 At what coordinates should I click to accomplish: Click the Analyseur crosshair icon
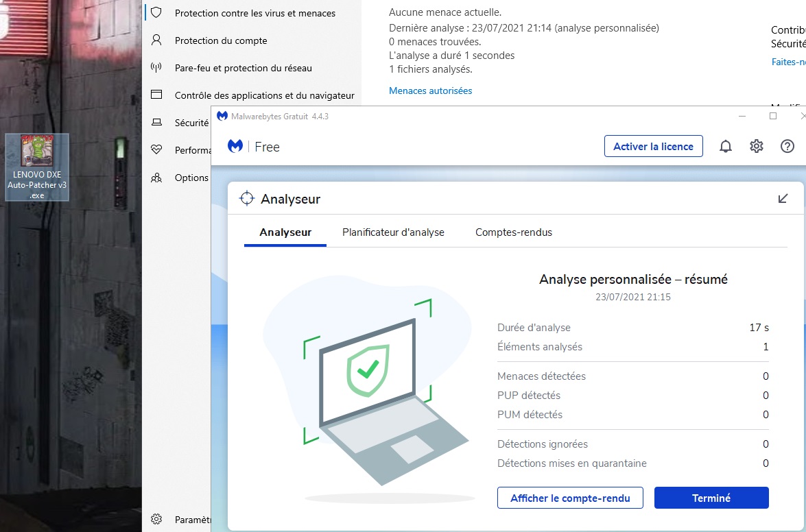tap(247, 198)
